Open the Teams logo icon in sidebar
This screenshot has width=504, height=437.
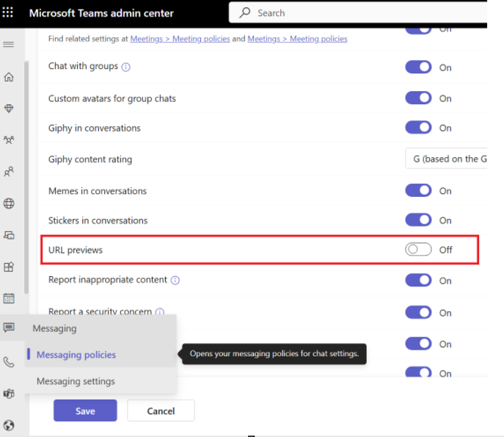pos(9,394)
